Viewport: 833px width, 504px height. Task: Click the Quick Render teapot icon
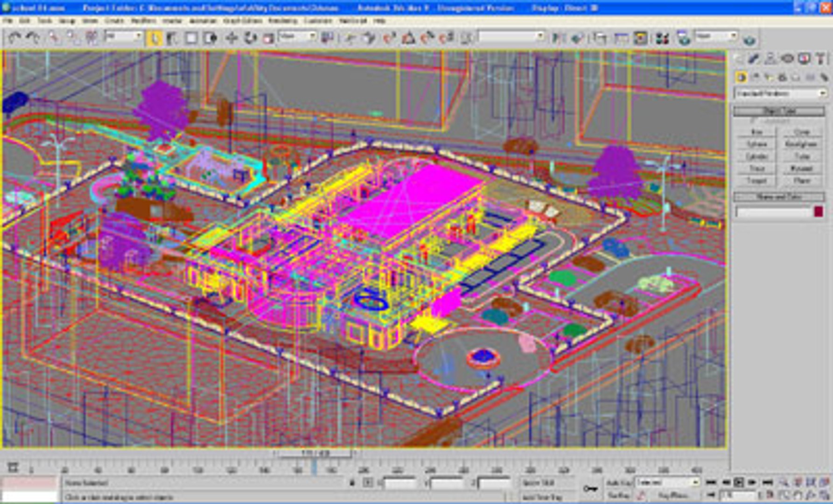click(749, 39)
